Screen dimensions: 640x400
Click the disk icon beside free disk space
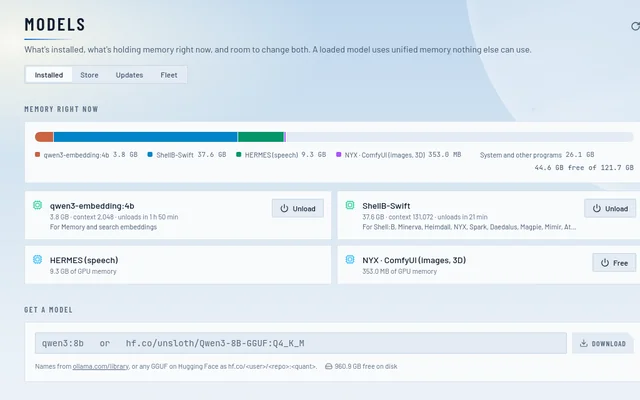pos(329,367)
